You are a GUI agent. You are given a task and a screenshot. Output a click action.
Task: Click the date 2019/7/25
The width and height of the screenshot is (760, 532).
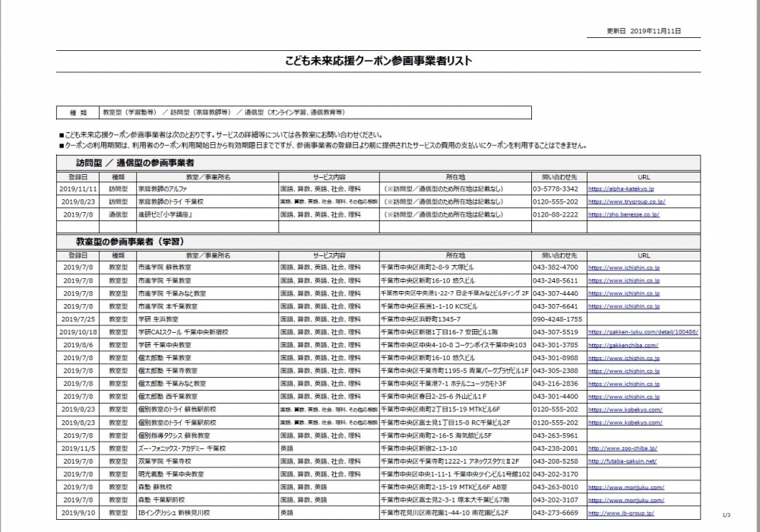pos(78,319)
